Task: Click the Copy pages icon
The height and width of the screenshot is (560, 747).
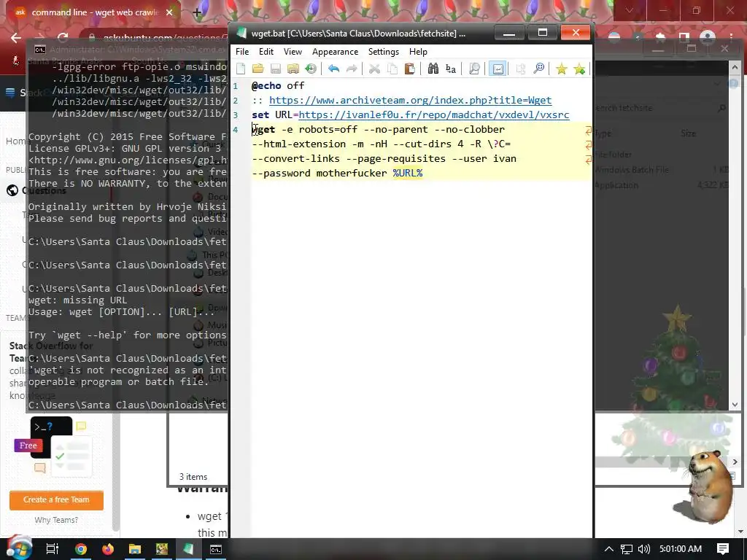Action: click(x=392, y=69)
